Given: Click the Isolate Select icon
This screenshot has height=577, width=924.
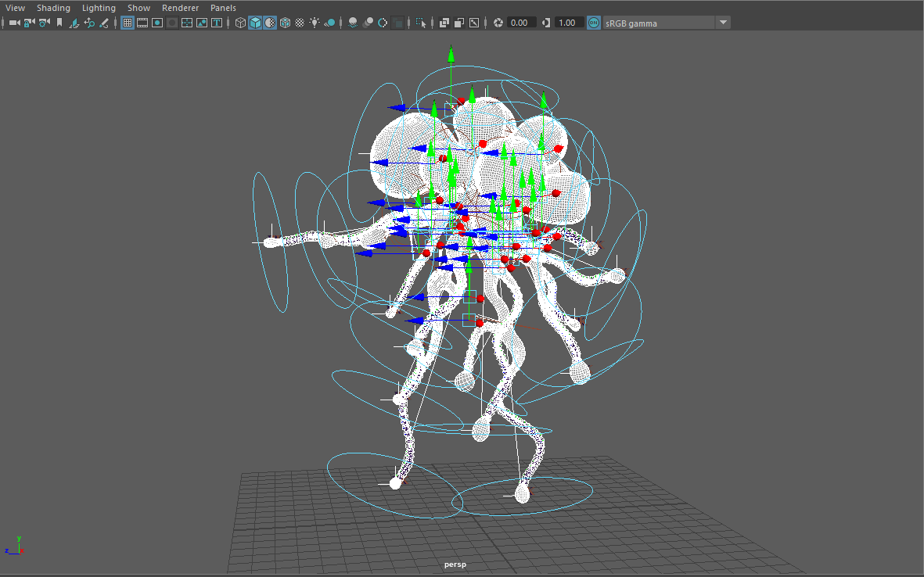Looking at the screenshot, I should click(x=421, y=23).
